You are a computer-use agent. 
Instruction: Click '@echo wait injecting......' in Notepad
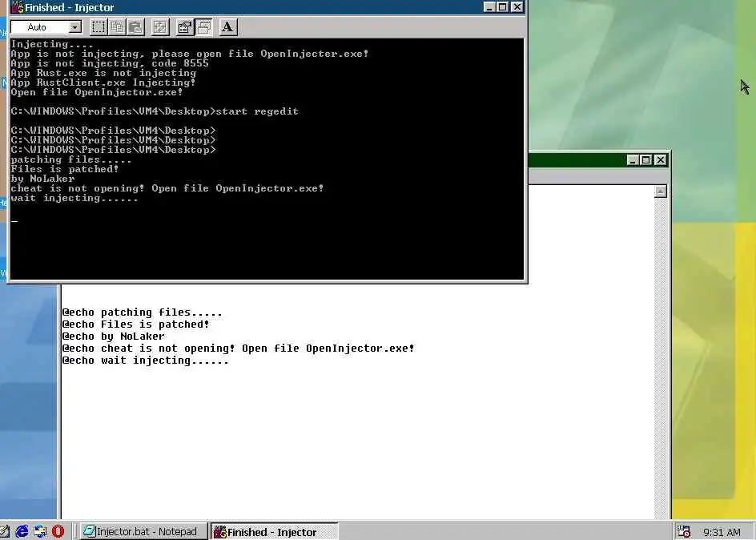click(x=145, y=361)
